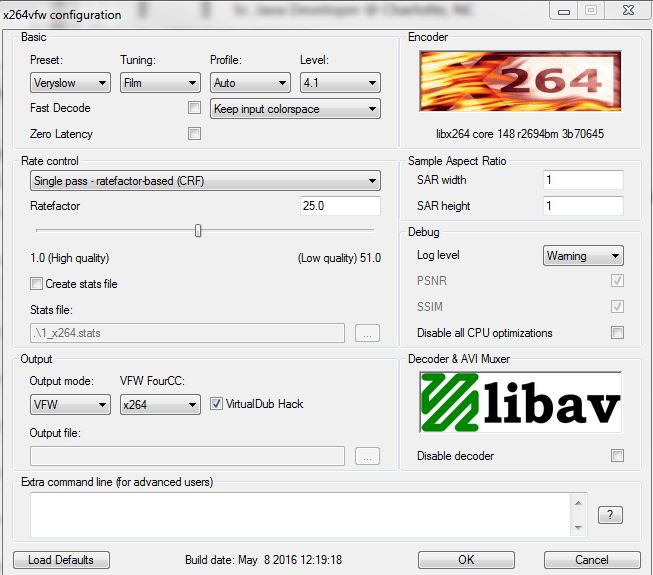Open the Level dropdown showing 4.1
Screen dimensions: 653x575
pyautogui.click(x=340, y=83)
